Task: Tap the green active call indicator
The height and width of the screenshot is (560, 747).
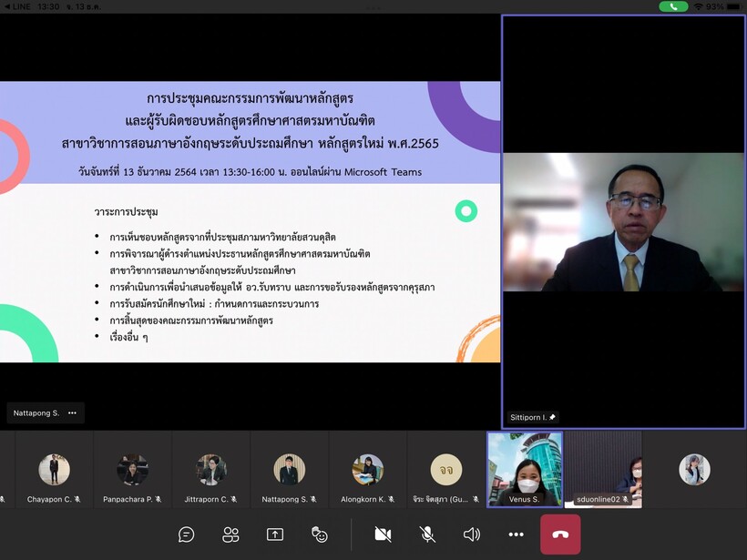Action: [x=673, y=6]
